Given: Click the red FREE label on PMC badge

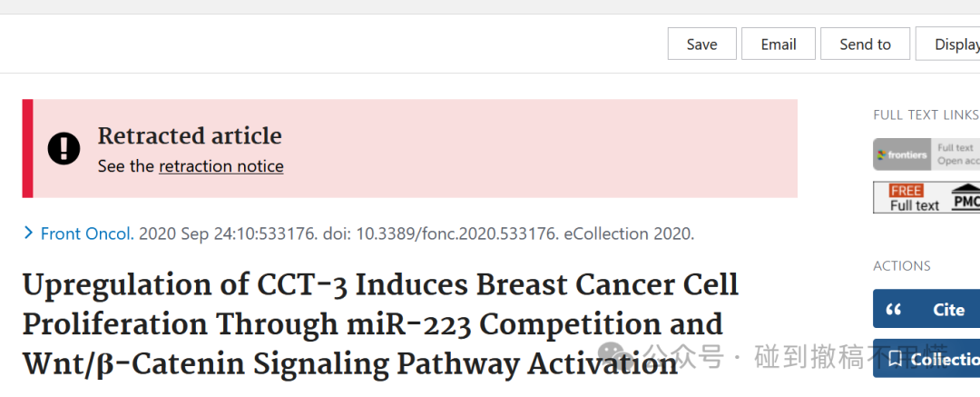Looking at the screenshot, I should [906, 191].
